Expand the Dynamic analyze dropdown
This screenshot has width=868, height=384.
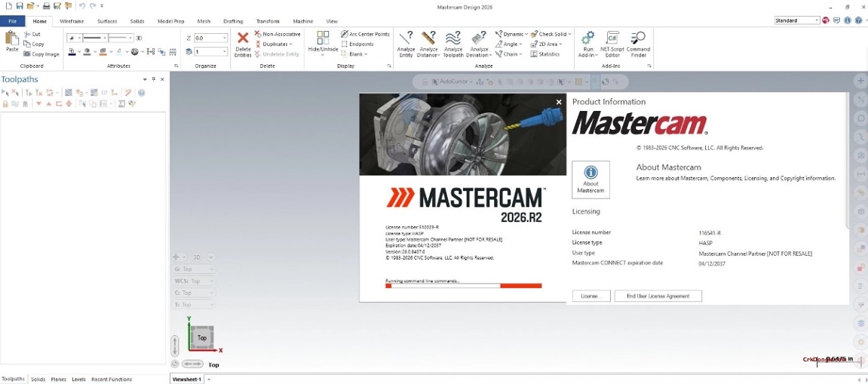[526, 34]
